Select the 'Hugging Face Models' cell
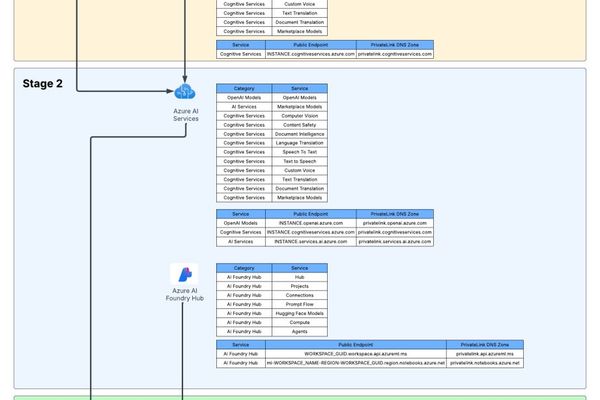The height and width of the screenshot is (400, 600). click(x=300, y=313)
